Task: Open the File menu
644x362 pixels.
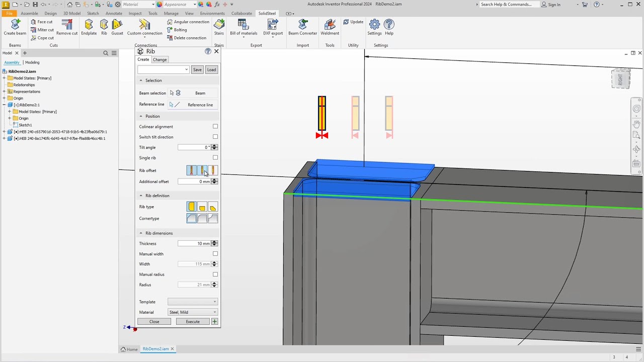Action: 9,14
